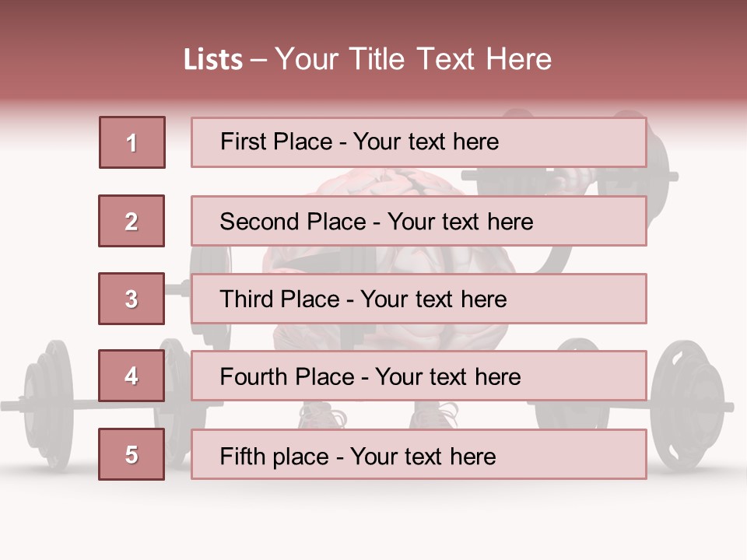Click the First Place text box
The height and width of the screenshot is (560, 747).
[419, 142]
